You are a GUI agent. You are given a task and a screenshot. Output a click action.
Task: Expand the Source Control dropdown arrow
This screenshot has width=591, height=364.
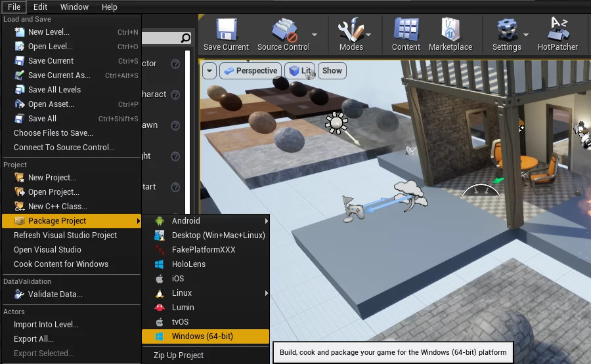click(315, 34)
